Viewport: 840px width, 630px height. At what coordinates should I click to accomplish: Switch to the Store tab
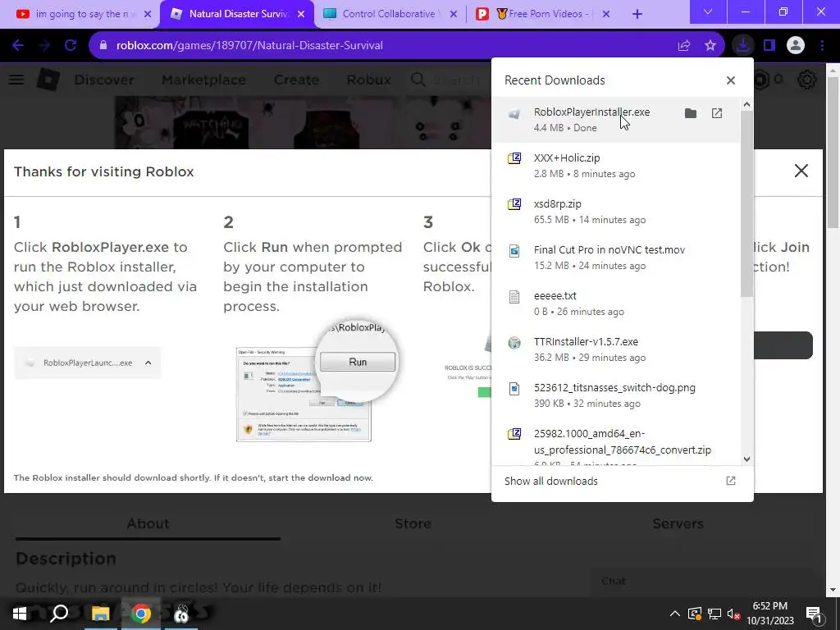[x=413, y=523]
